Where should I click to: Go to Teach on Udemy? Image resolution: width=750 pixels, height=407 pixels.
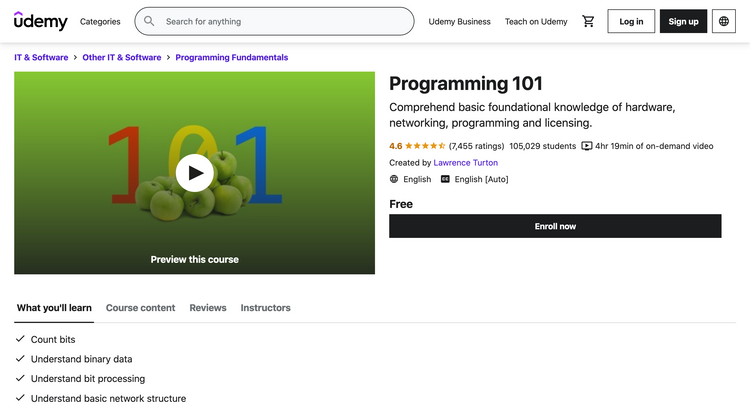point(536,21)
